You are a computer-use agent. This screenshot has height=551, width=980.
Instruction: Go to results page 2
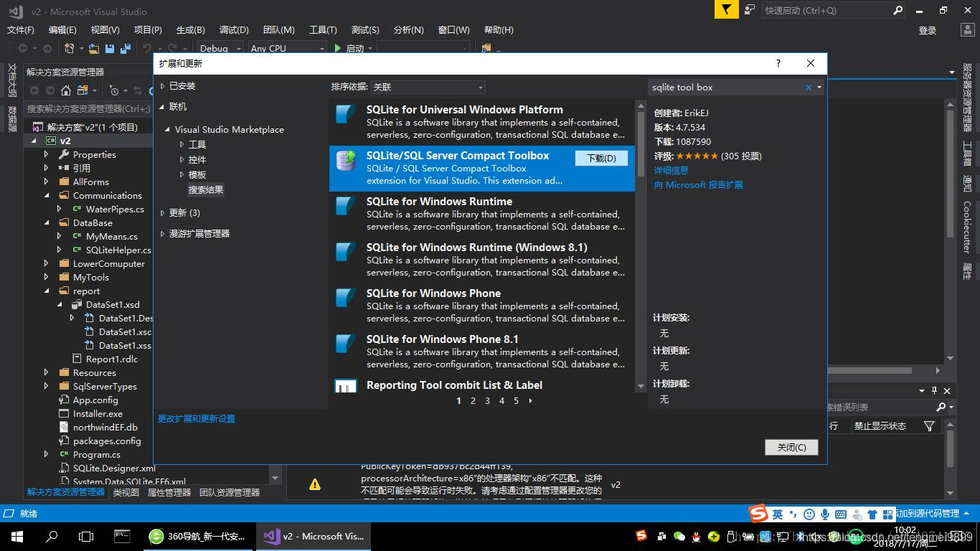tap(473, 401)
